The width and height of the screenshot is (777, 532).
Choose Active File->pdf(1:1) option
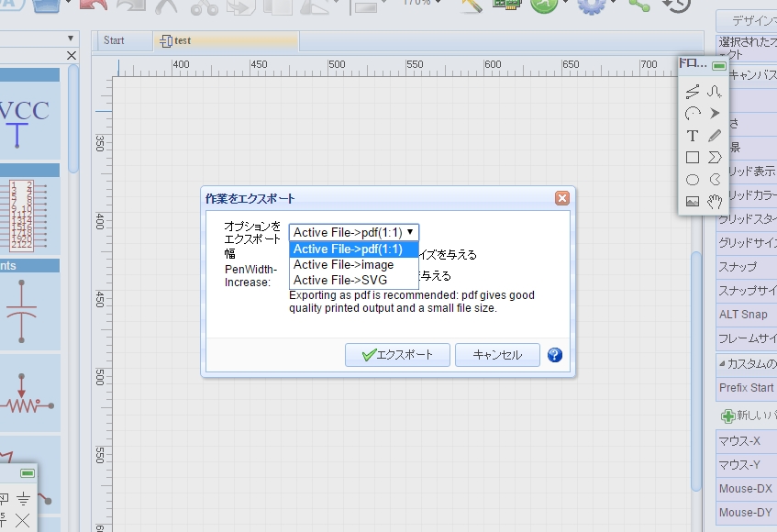(x=354, y=249)
